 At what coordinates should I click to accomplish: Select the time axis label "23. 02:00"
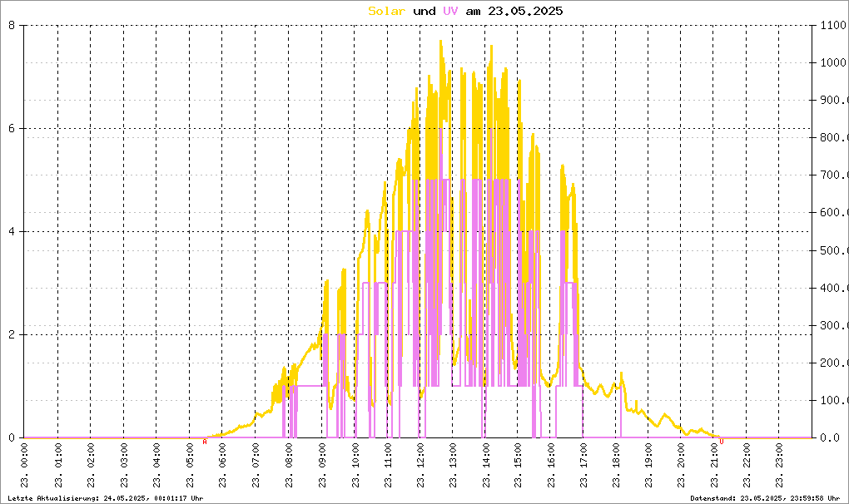pos(91,466)
